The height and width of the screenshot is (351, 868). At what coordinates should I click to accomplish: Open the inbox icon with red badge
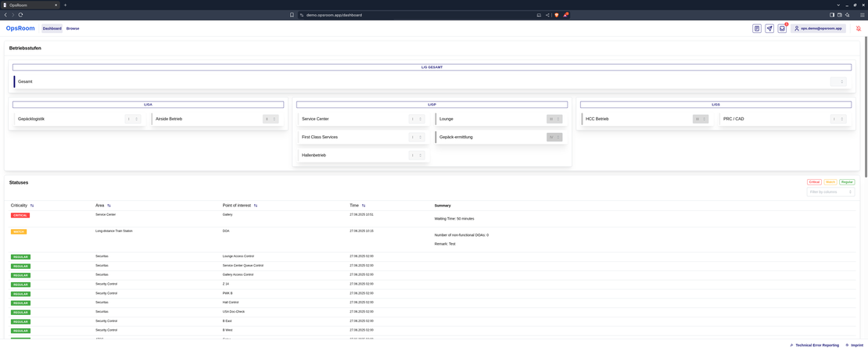coord(782,28)
